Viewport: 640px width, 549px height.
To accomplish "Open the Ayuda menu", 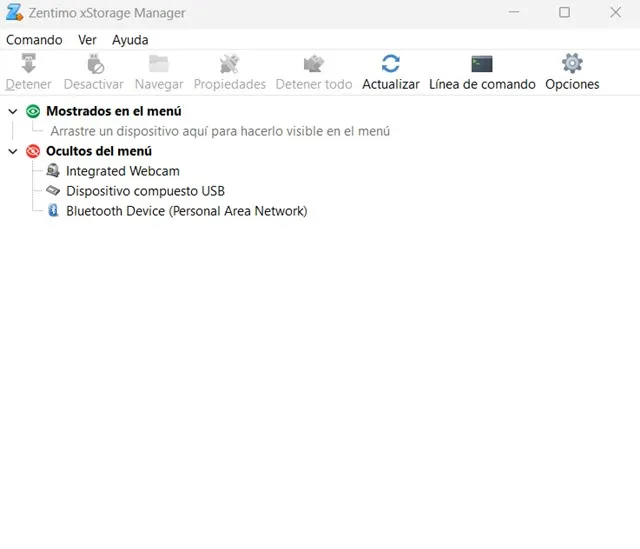I will tap(130, 40).
